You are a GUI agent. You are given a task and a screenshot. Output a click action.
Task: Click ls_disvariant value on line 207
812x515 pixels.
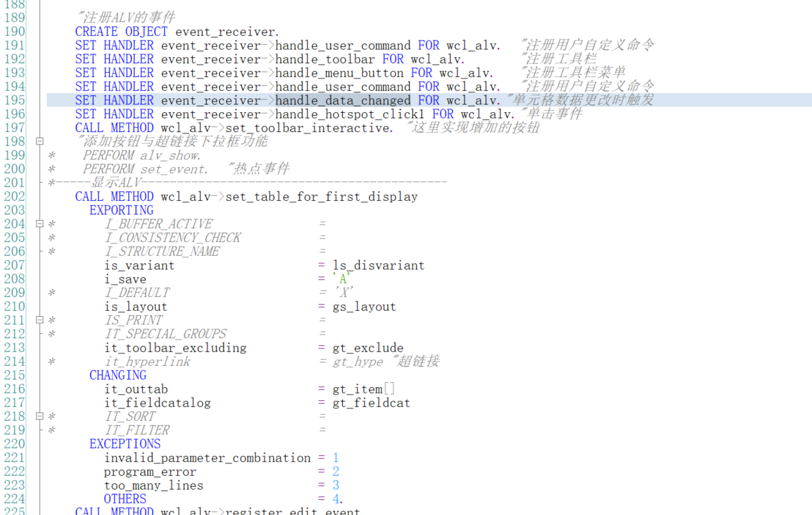[379, 265]
